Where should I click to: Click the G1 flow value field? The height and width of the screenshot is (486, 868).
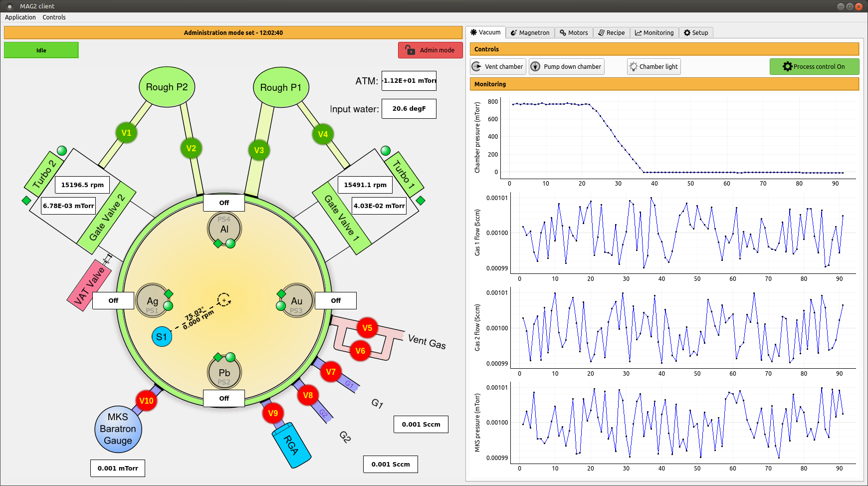pos(421,424)
